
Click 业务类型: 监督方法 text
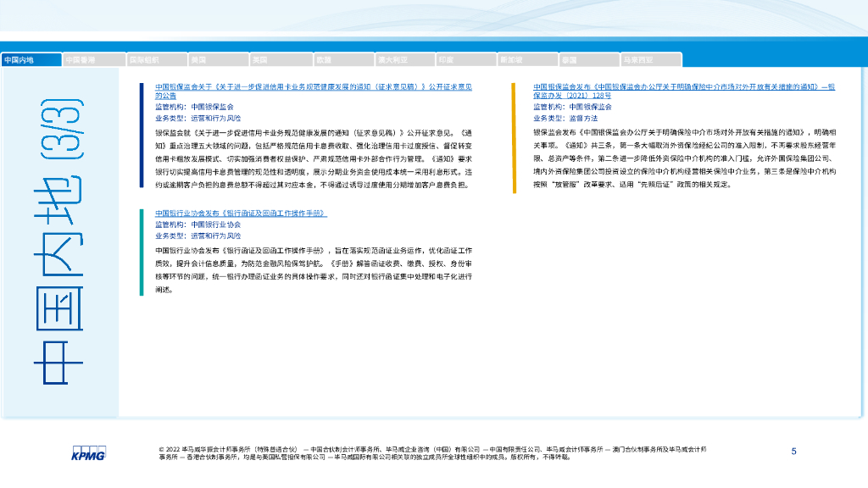pyautogui.click(x=565, y=119)
